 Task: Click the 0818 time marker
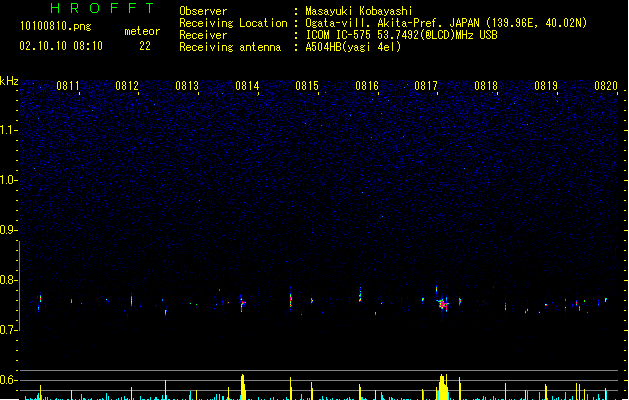pyautogui.click(x=486, y=86)
